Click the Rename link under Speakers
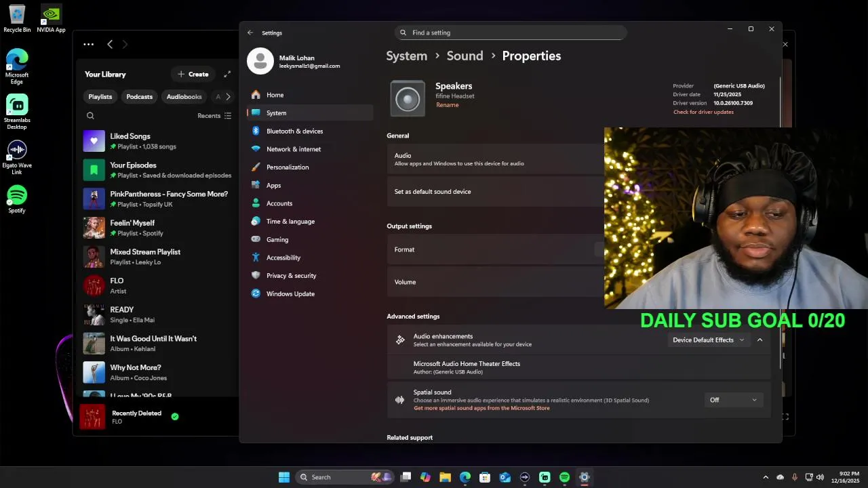868x488 pixels. (447, 105)
